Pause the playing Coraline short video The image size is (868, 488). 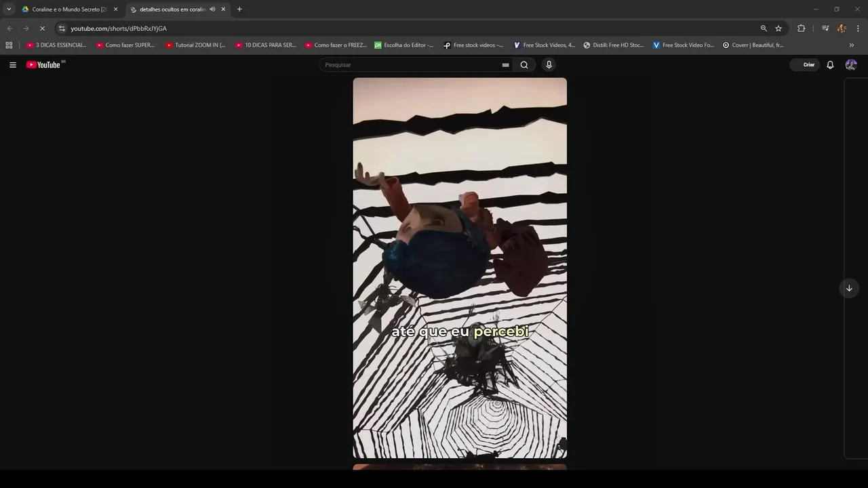[460, 268]
